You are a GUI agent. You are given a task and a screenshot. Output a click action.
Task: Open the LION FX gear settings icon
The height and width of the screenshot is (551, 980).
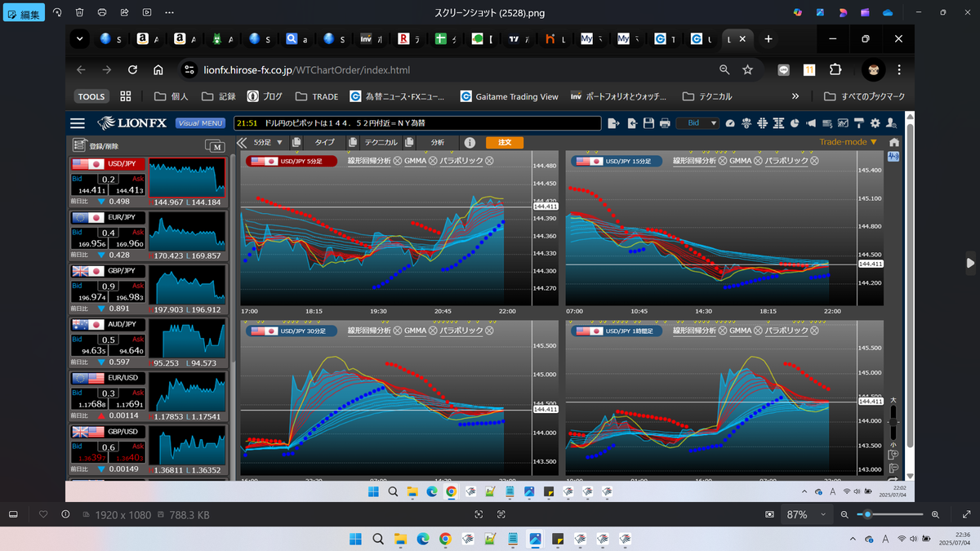pyautogui.click(x=875, y=123)
